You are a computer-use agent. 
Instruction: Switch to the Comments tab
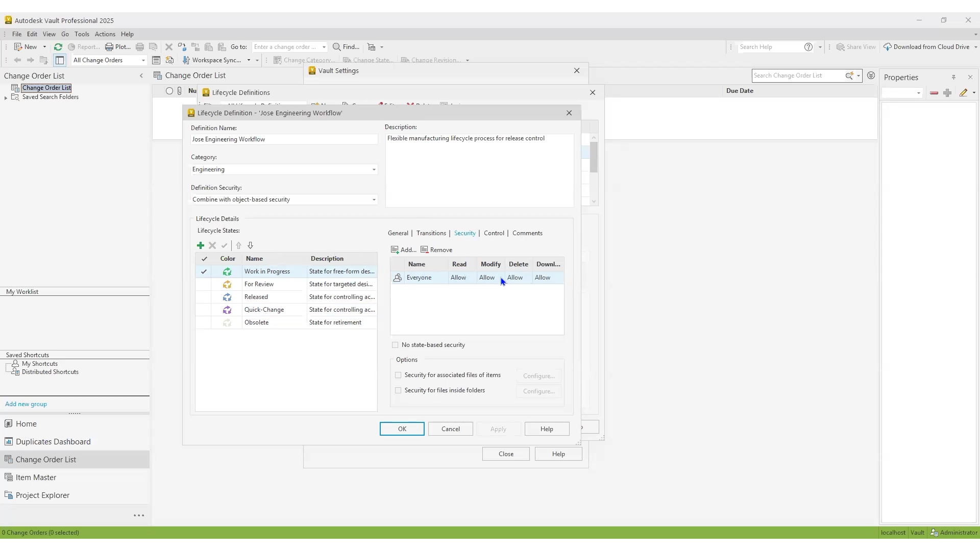click(x=527, y=233)
